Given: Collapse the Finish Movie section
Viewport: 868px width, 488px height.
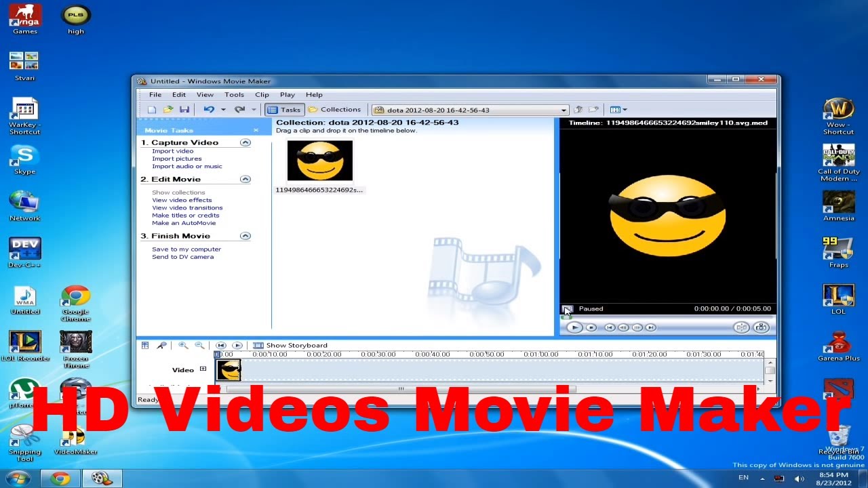Looking at the screenshot, I should (245, 236).
